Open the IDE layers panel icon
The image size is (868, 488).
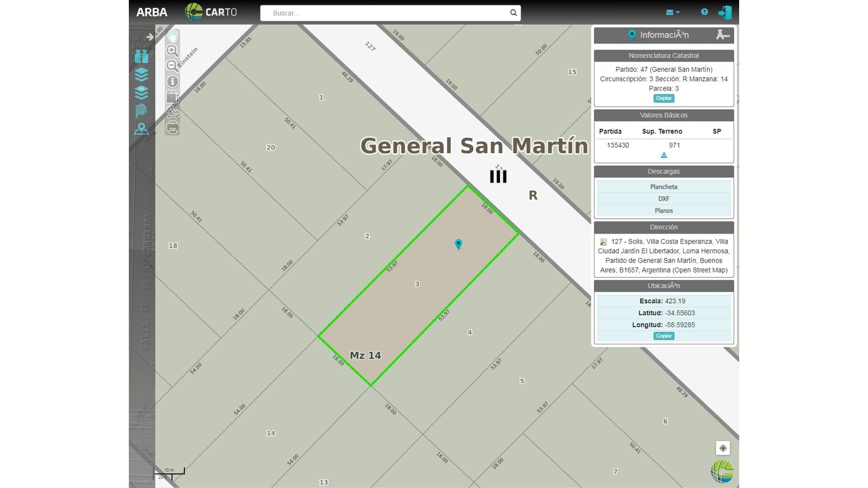141,93
